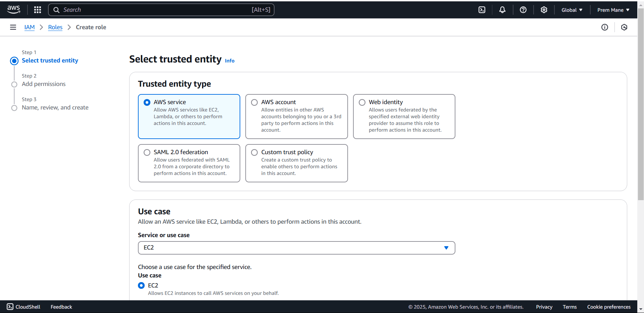
Task: Click the search magnifier icon
Action: pos(56,10)
